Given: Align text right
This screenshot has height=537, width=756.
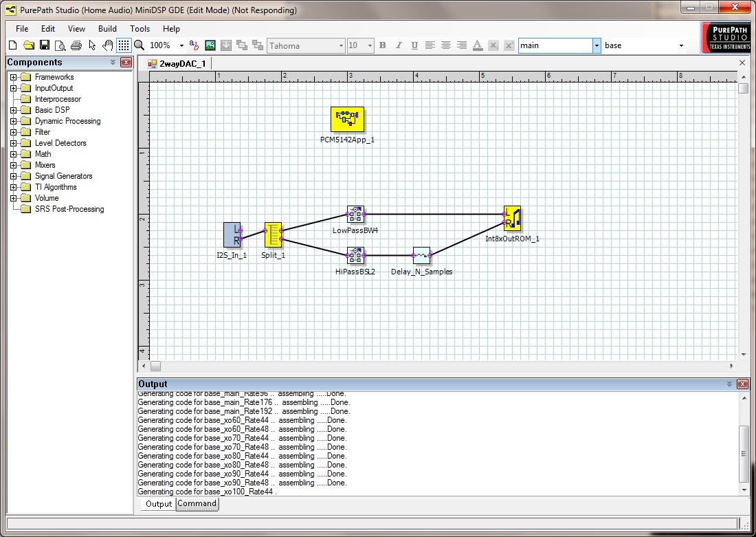Looking at the screenshot, I should [462, 45].
